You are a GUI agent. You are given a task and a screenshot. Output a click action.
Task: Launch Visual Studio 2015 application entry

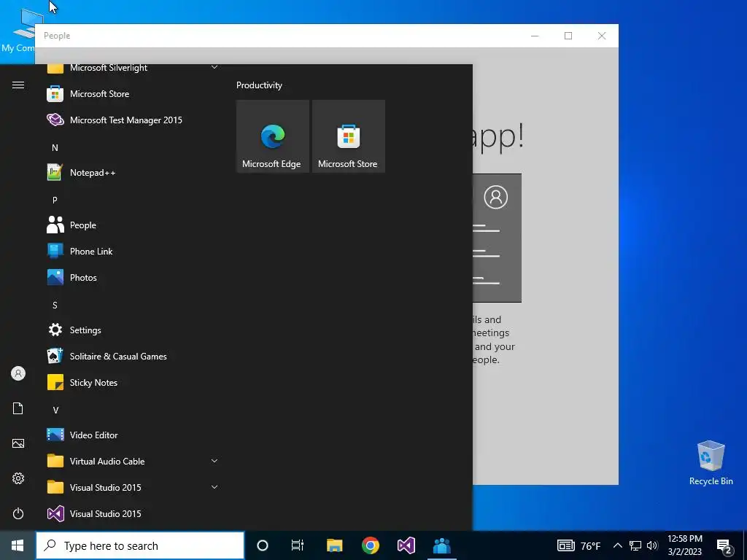[x=132, y=513]
